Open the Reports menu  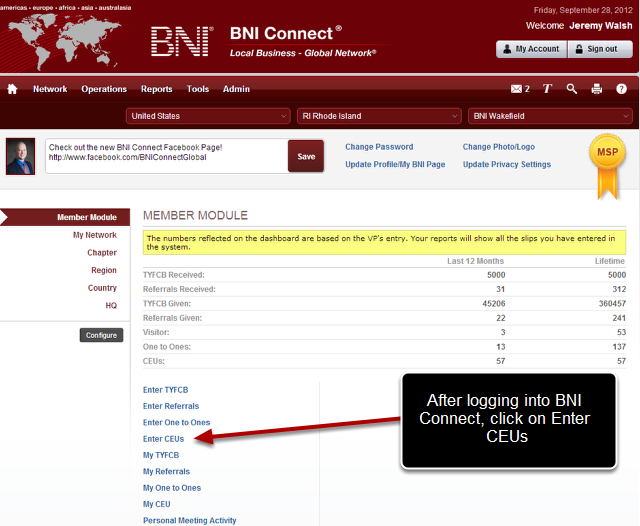(x=156, y=89)
